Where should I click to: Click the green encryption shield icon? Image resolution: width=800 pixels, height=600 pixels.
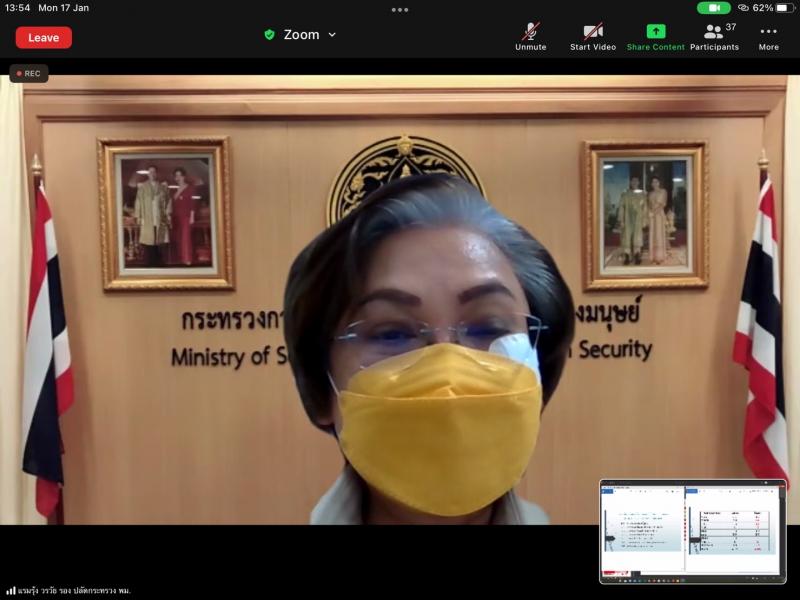pyautogui.click(x=269, y=35)
